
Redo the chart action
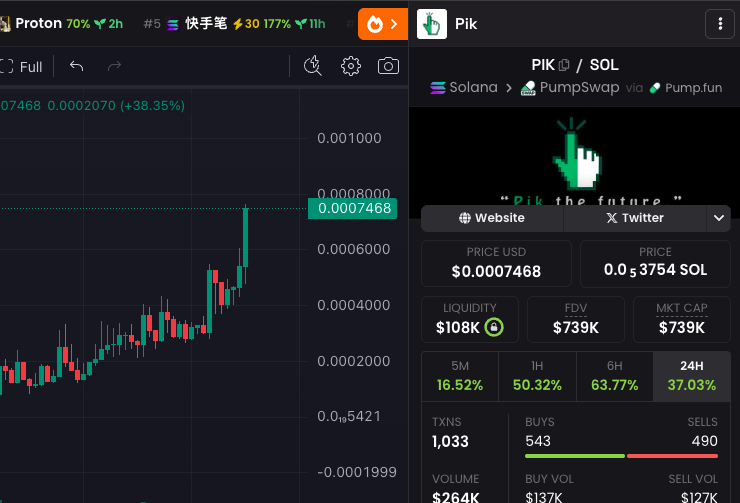coord(114,67)
